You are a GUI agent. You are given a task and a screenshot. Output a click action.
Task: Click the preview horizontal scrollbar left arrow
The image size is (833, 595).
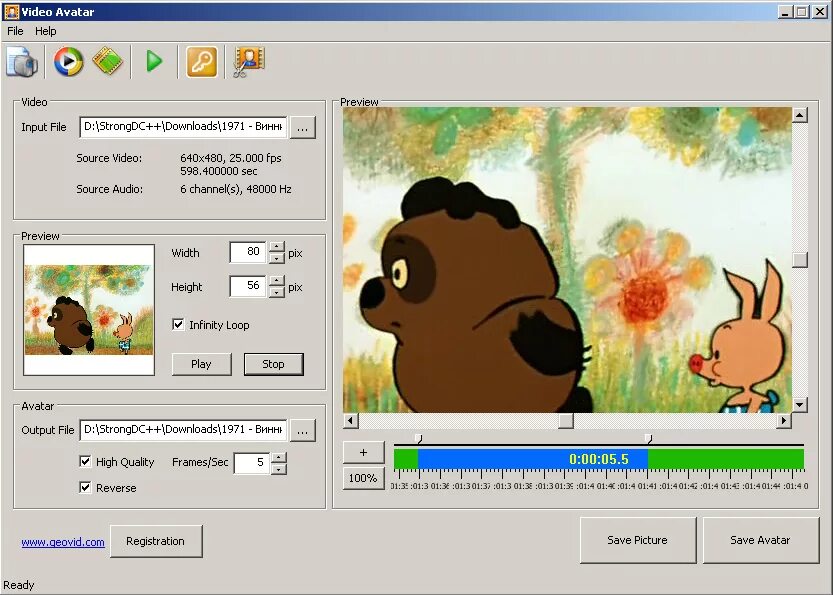click(x=351, y=421)
